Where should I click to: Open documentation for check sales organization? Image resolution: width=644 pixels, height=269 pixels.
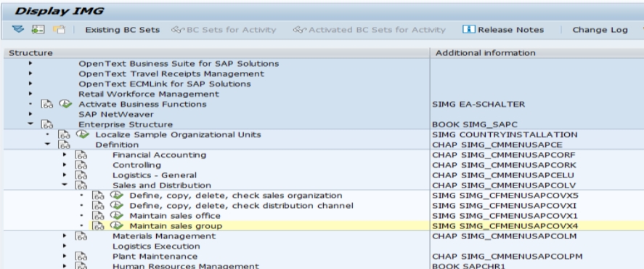[98, 196]
